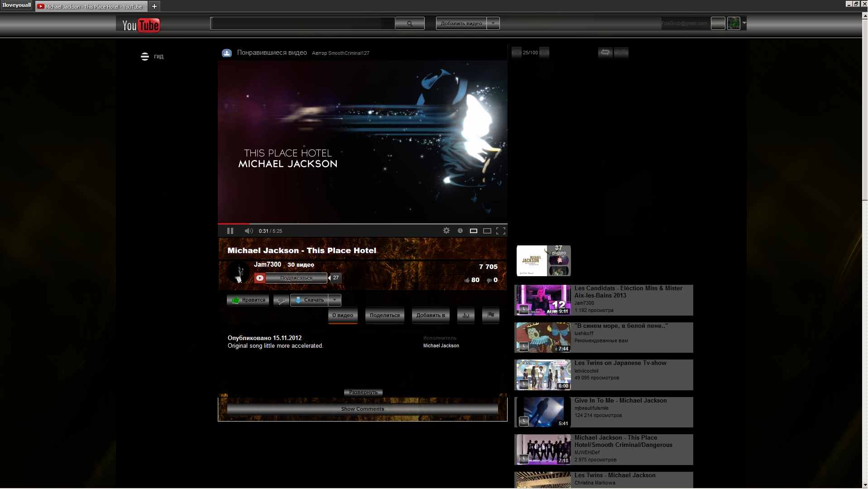
Task: Select Michael Jackson This Place Hotel browser tab
Action: [x=91, y=6]
